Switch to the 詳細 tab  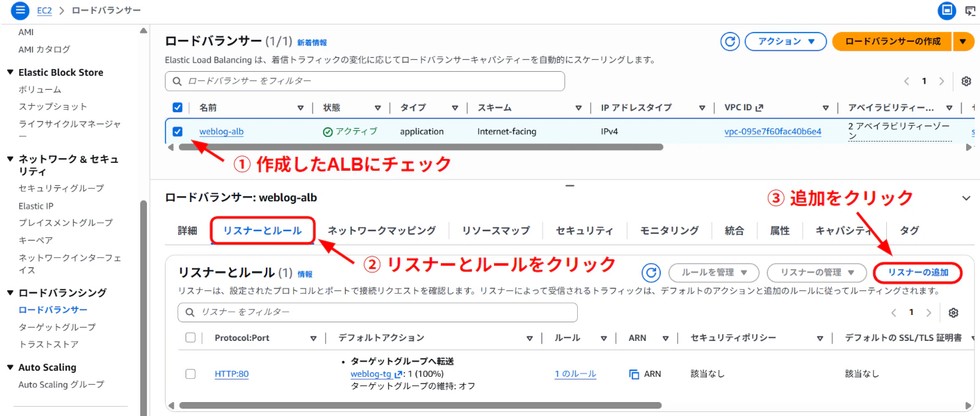tap(187, 231)
